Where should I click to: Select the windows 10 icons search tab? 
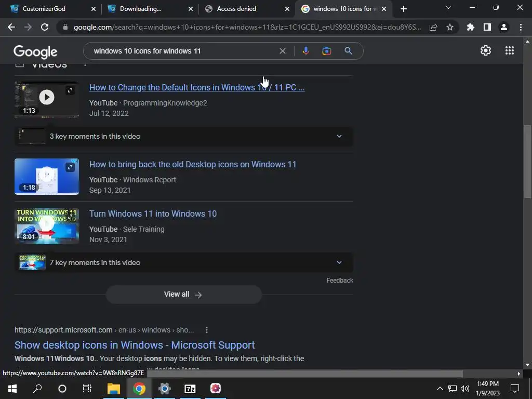click(x=343, y=9)
